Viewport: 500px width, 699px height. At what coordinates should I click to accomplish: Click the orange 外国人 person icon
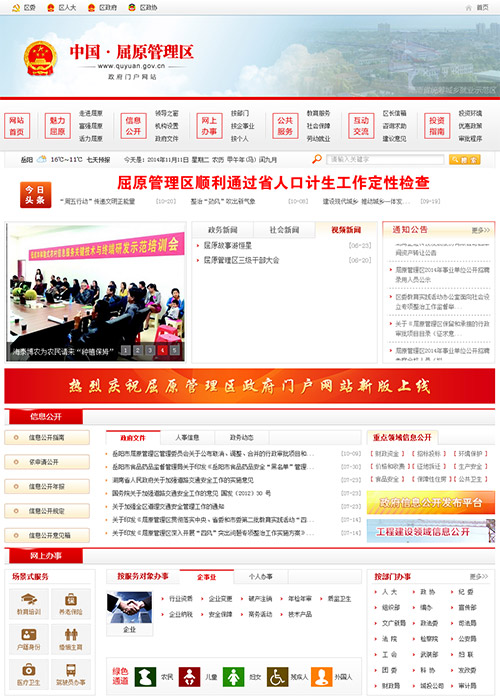pos(321,677)
